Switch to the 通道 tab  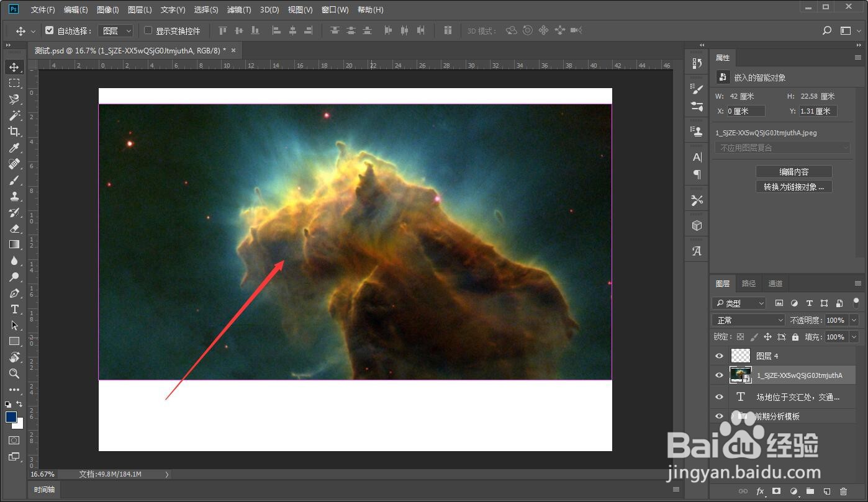click(775, 284)
